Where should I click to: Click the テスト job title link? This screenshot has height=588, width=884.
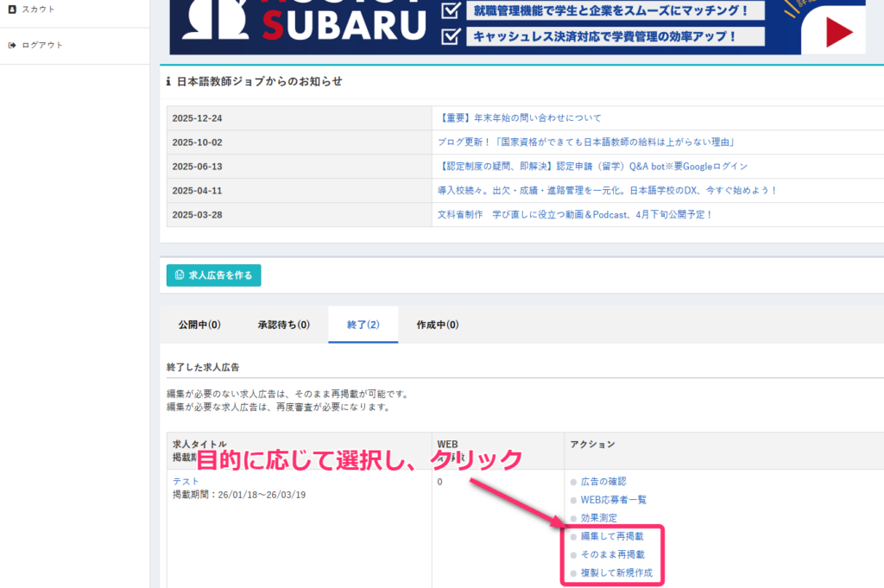[186, 481]
